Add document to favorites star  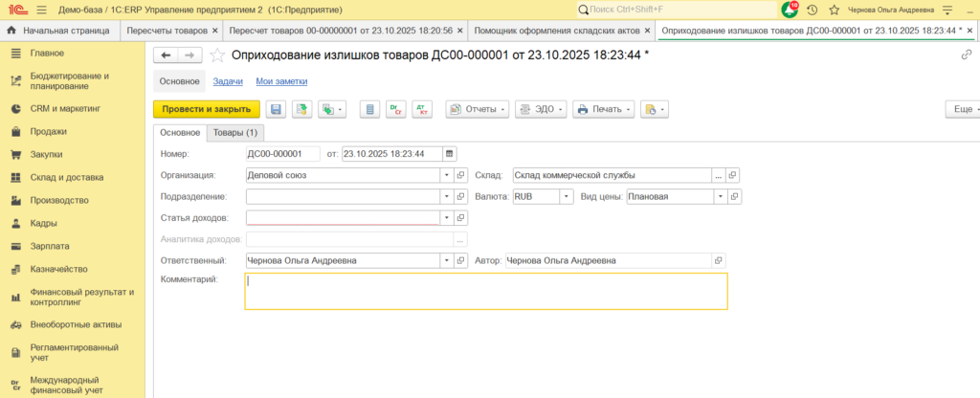217,55
